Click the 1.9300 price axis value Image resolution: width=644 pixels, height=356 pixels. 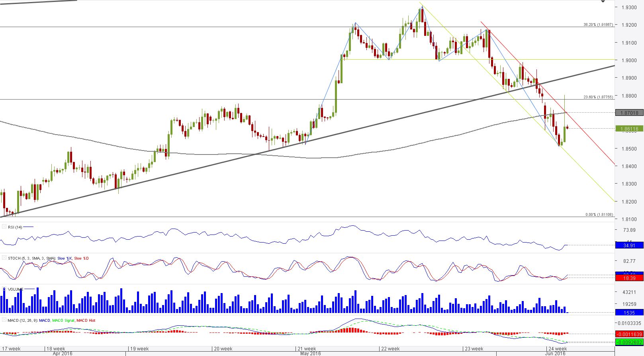630,8
